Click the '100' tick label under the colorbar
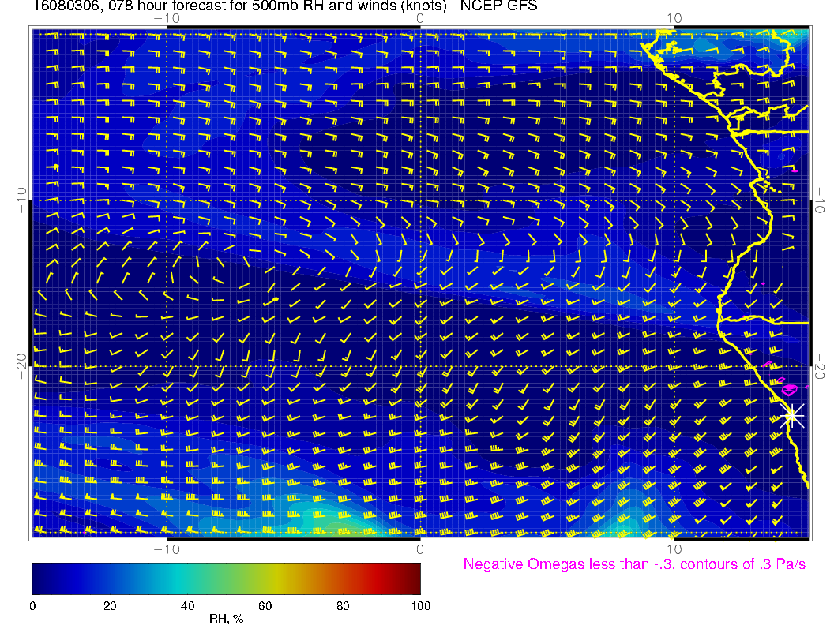The image size is (834, 644). pyautogui.click(x=420, y=605)
